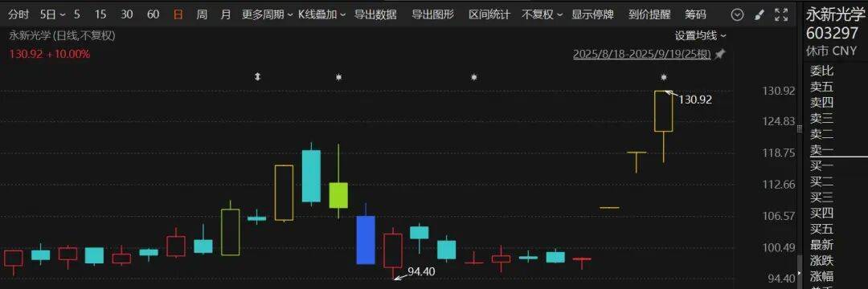Viewport: 868px width, 289px height.
Task: Switch to the 日 daily period tab
Action: point(178,15)
